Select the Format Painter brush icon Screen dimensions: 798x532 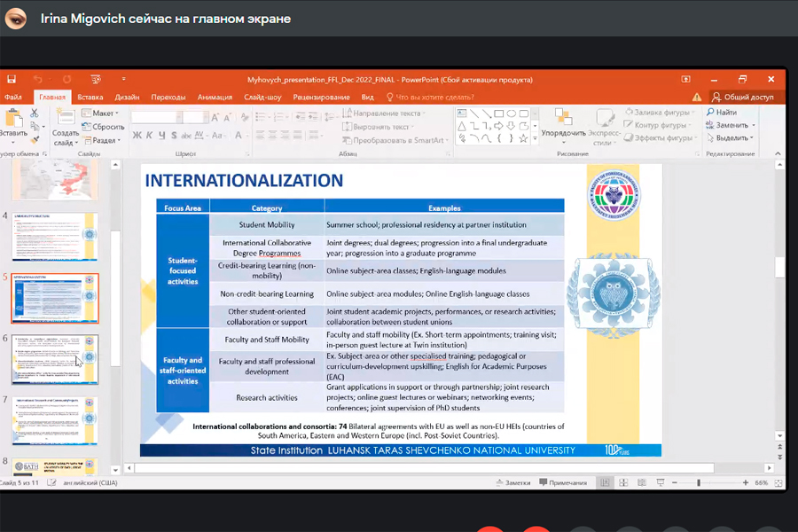click(x=35, y=139)
